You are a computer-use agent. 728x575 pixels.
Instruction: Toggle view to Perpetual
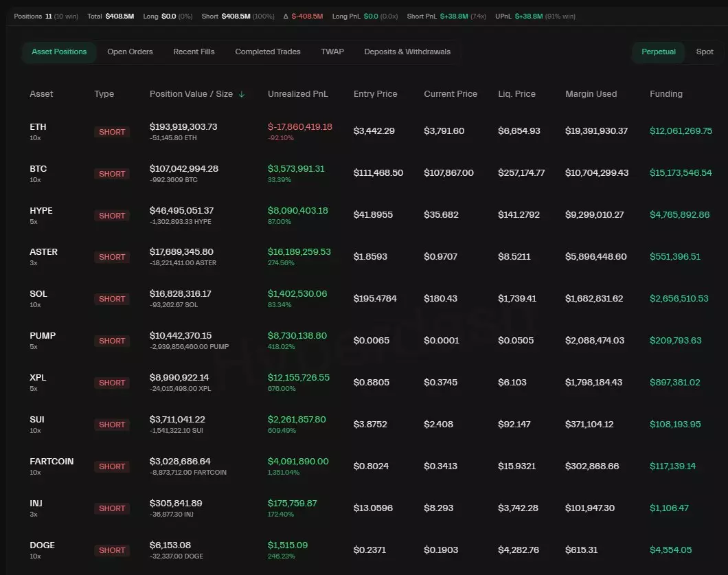(x=658, y=52)
